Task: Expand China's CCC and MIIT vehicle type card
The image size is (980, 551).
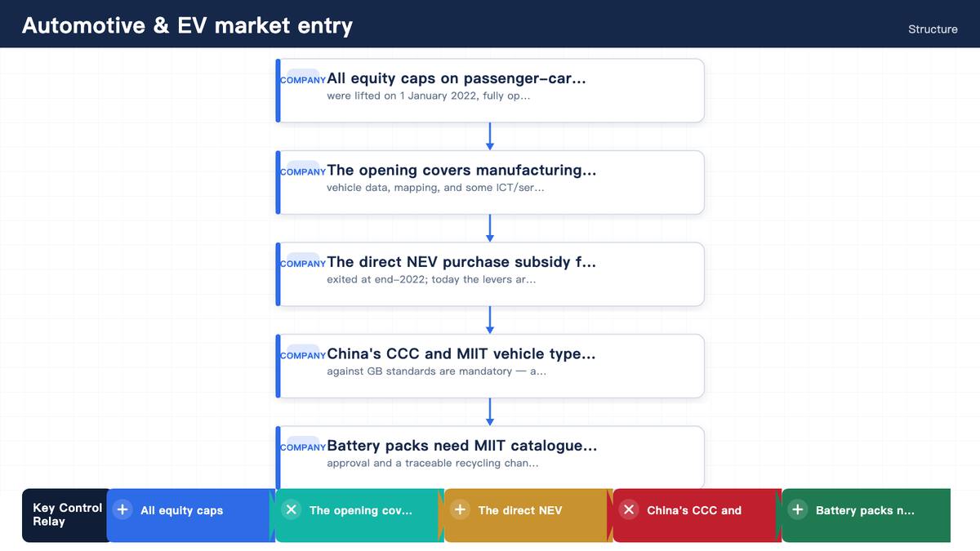Action: [x=490, y=366]
